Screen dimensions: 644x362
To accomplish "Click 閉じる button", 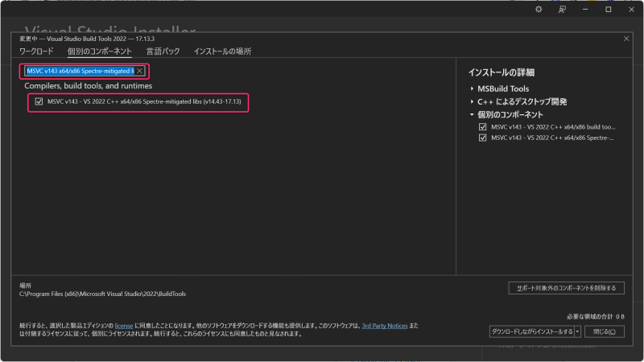I will point(604,331).
